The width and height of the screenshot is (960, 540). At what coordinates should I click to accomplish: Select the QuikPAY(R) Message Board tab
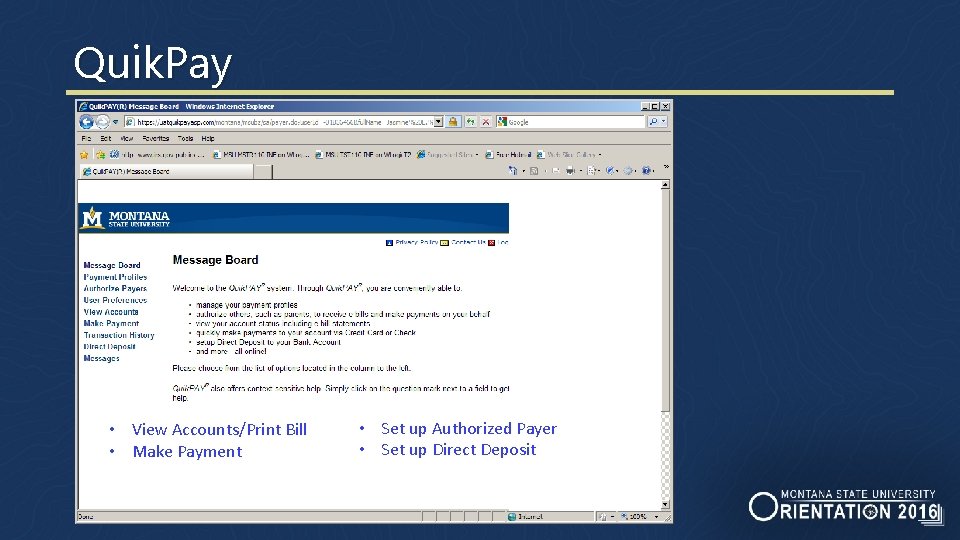[166, 171]
